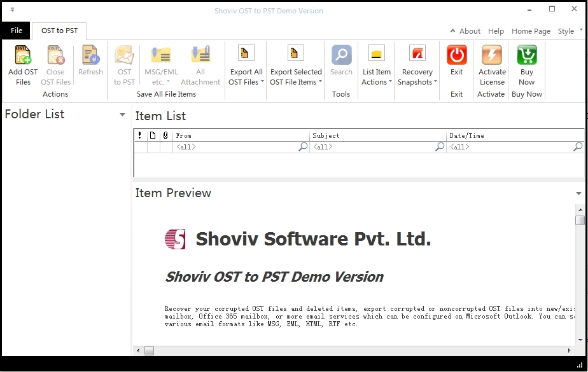Viewport: 588px width, 372px height.
Task: Open the Folder List panel dropdown arrow
Action: click(x=122, y=114)
